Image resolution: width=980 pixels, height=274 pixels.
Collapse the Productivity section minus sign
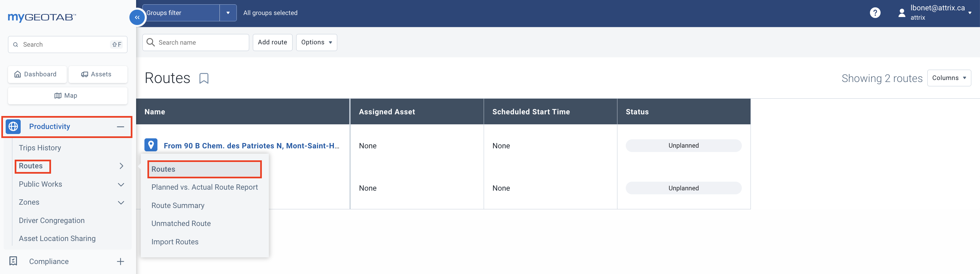click(121, 127)
